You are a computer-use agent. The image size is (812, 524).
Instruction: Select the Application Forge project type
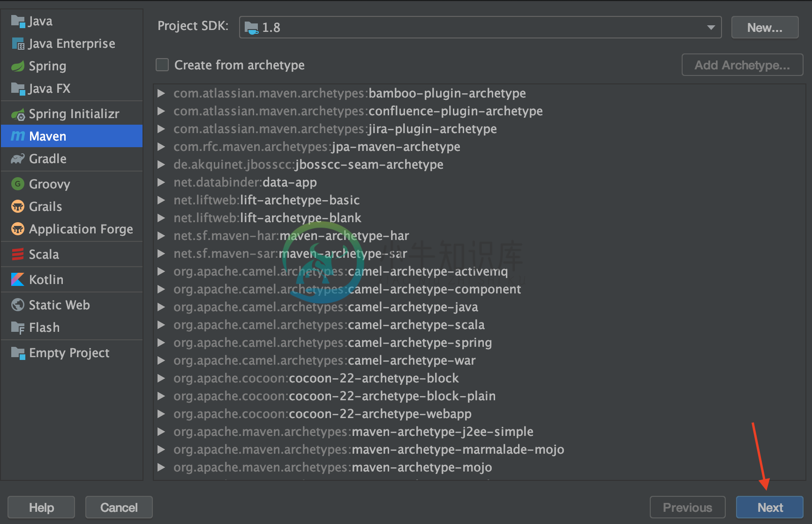point(72,229)
